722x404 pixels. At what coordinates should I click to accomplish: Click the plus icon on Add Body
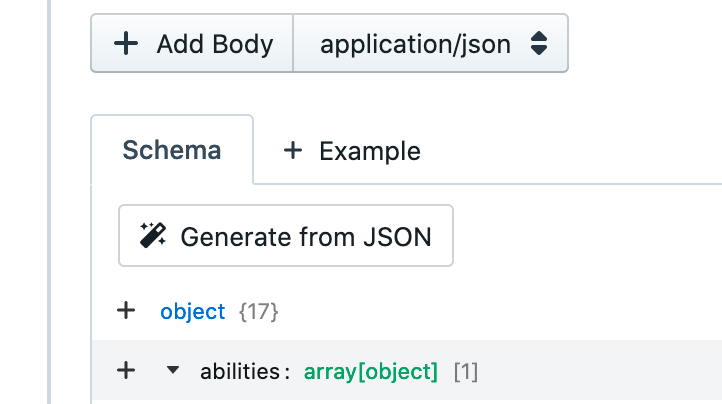(126, 44)
